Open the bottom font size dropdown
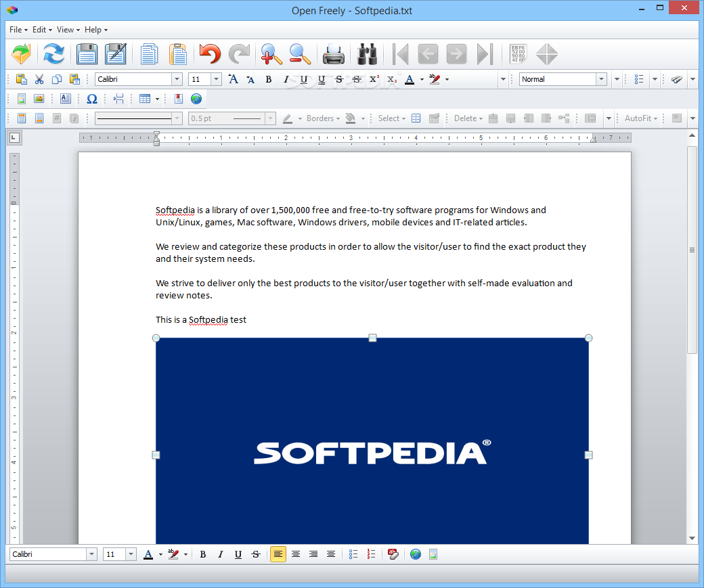Viewport: 704px width, 588px height. pos(131,554)
